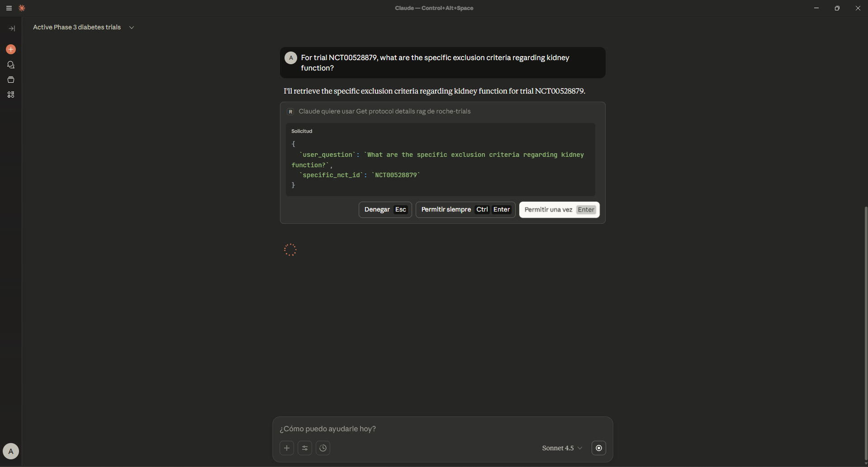Open the Projects icon in sidebar
This screenshot has width=868, height=467.
point(11,80)
